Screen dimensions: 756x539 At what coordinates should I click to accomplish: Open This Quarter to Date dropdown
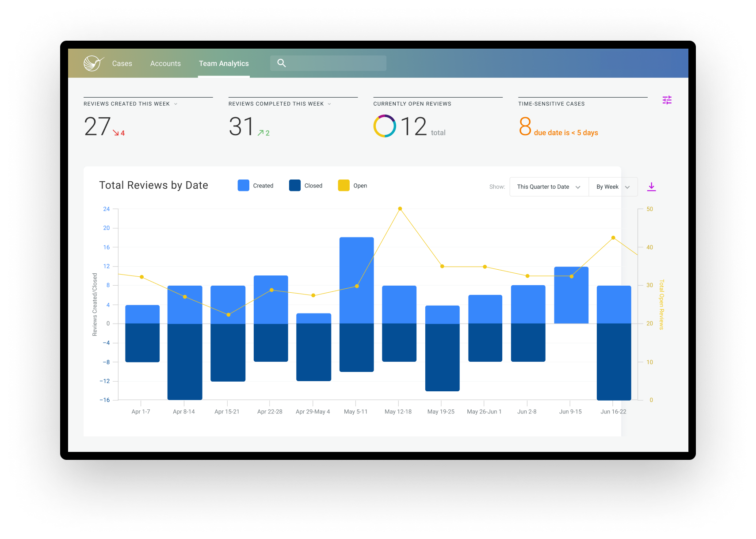[549, 187]
